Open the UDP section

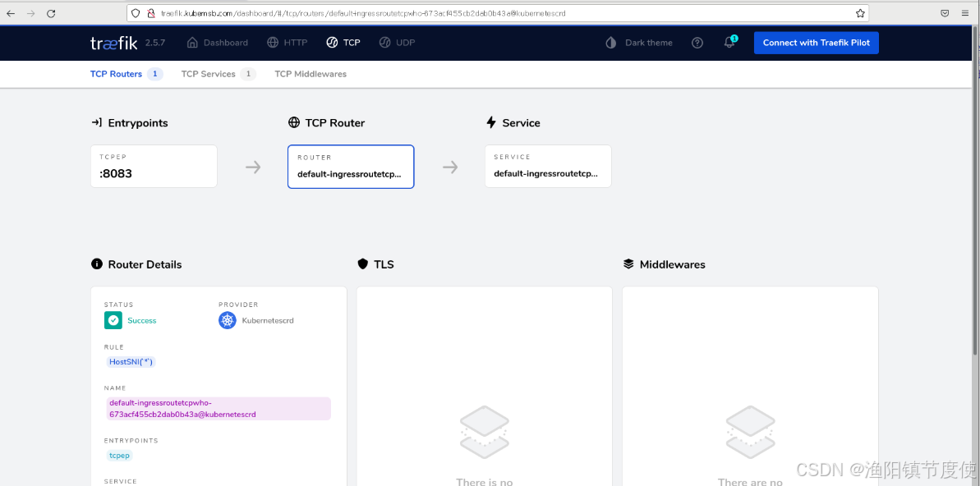[x=397, y=43]
